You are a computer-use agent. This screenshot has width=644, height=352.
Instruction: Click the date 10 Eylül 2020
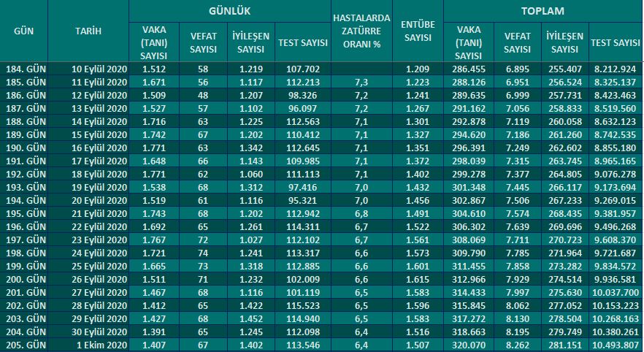99,69
